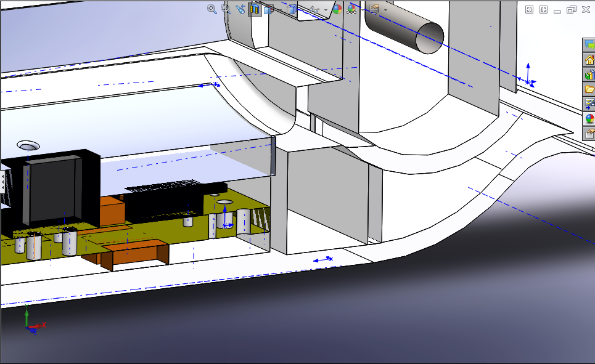Open the Appearances color ball tab
The width and height of the screenshot is (595, 364).
[589, 119]
